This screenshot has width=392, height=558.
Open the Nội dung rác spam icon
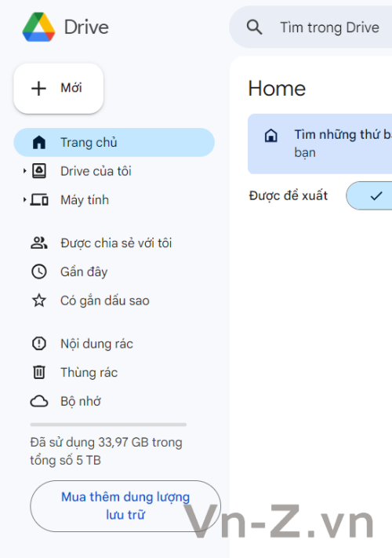click(38, 344)
